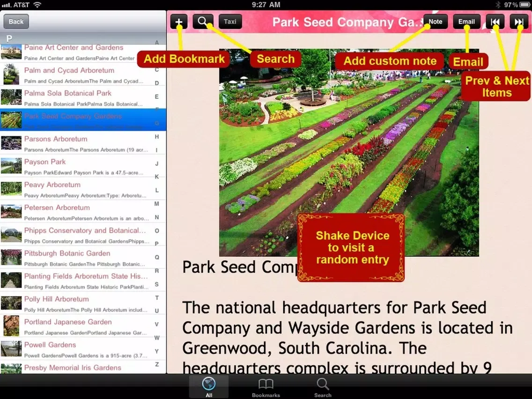Open Portland Japanese Garden entry

click(83, 326)
